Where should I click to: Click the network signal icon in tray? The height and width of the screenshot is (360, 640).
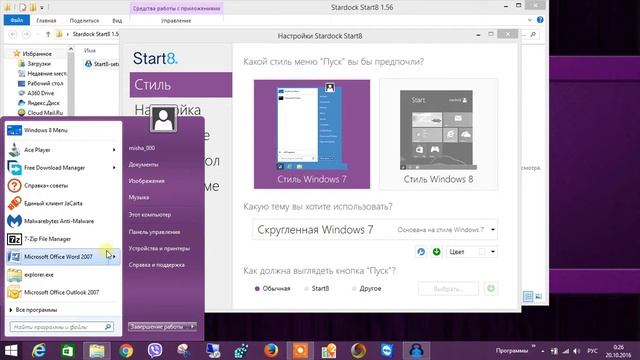tap(565, 351)
